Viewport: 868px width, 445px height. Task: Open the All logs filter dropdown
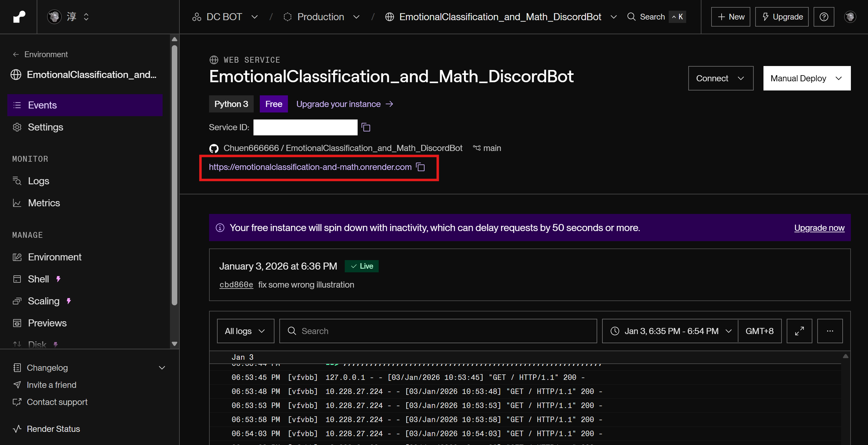coord(245,331)
